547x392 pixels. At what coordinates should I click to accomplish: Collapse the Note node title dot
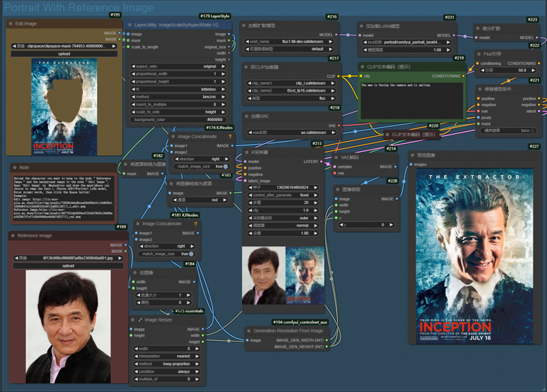coord(14,168)
